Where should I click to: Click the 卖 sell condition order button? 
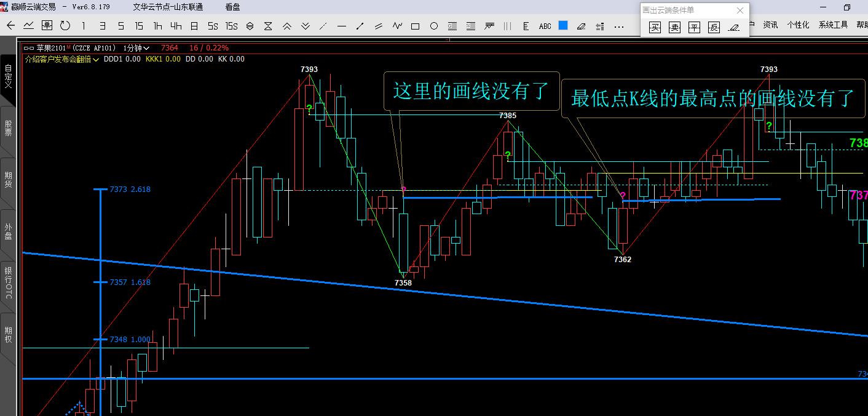click(x=675, y=27)
